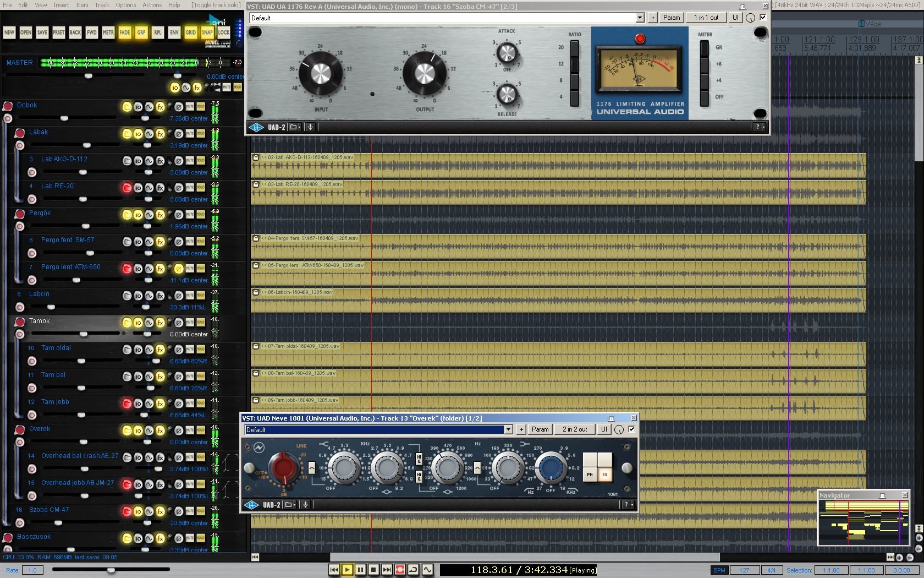Toggle the repeat button in the transport
Image resolution: width=924 pixels, height=578 pixels.
tap(413, 570)
